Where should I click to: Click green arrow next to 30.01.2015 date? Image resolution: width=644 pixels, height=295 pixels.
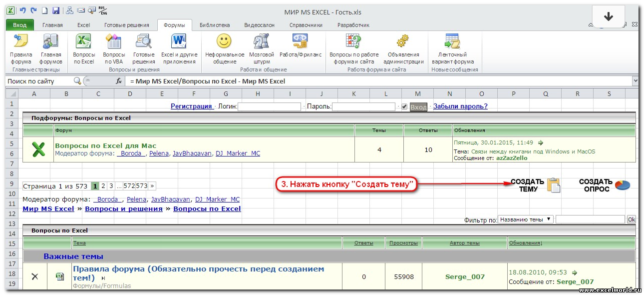(x=540, y=142)
